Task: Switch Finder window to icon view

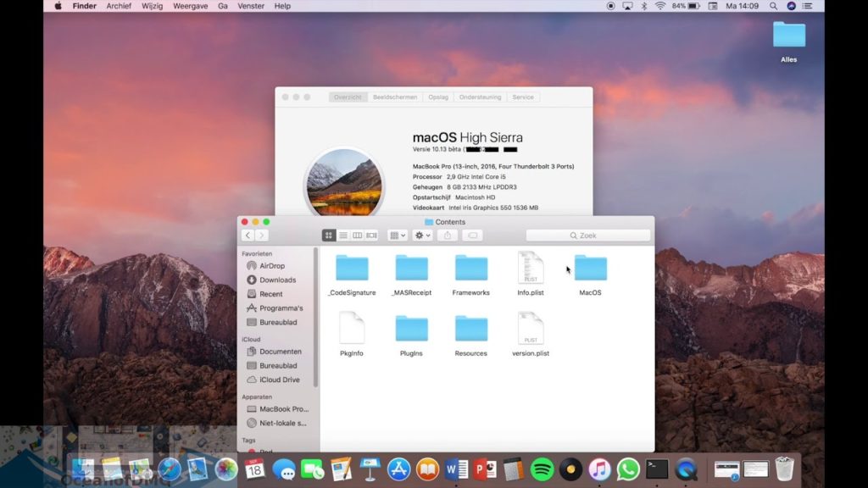Action: 329,236
